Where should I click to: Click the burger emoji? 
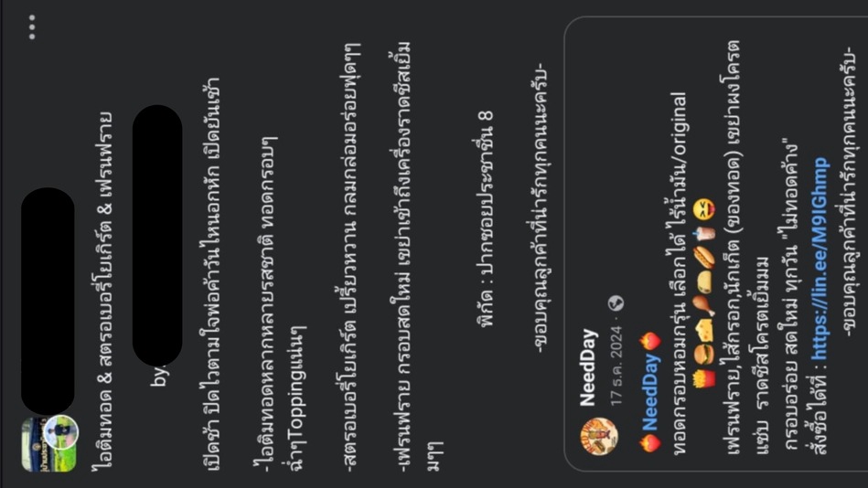tap(704, 354)
